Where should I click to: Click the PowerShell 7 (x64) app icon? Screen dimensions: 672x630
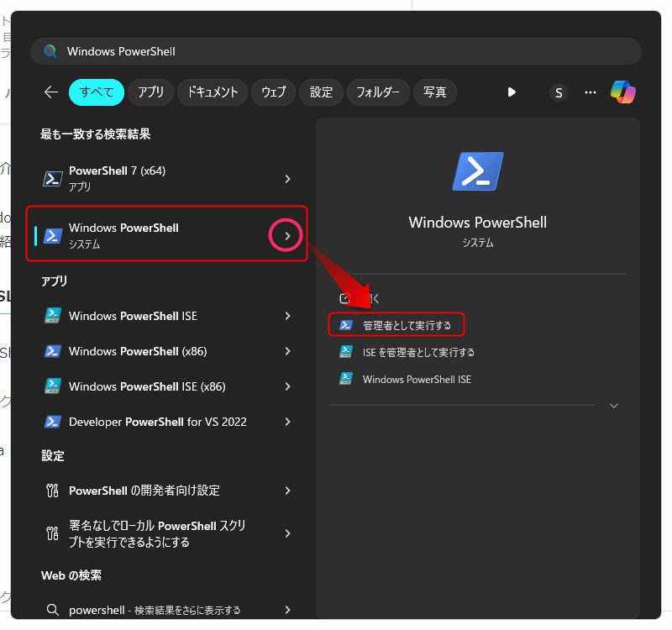click(x=52, y=179)
